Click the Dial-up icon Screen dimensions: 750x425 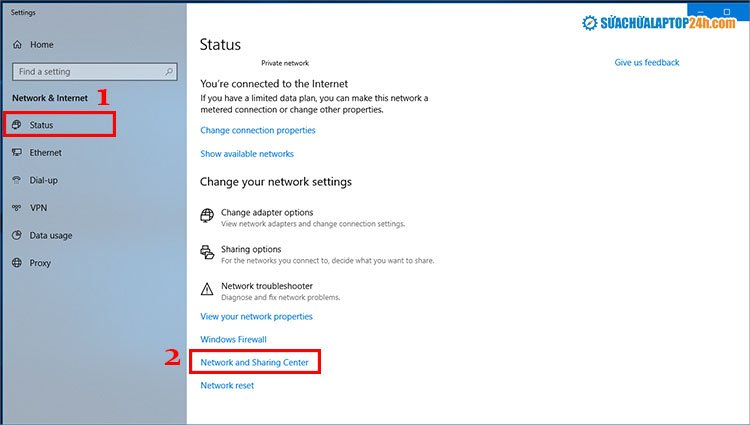(x=17, y=181)
